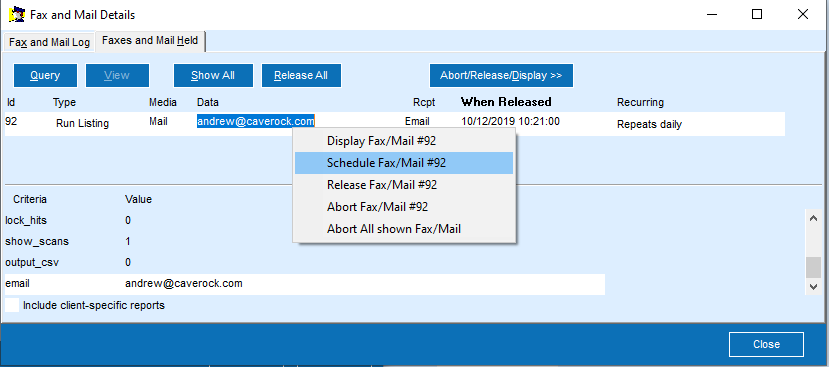
Task: Click the output_csv value 0
Action: pos(128,262)
